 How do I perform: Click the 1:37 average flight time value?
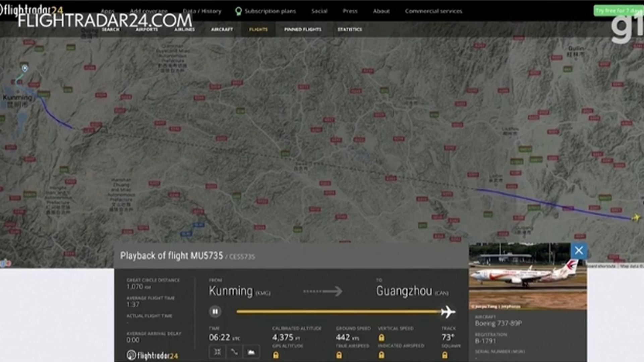[x=133, y=304]
